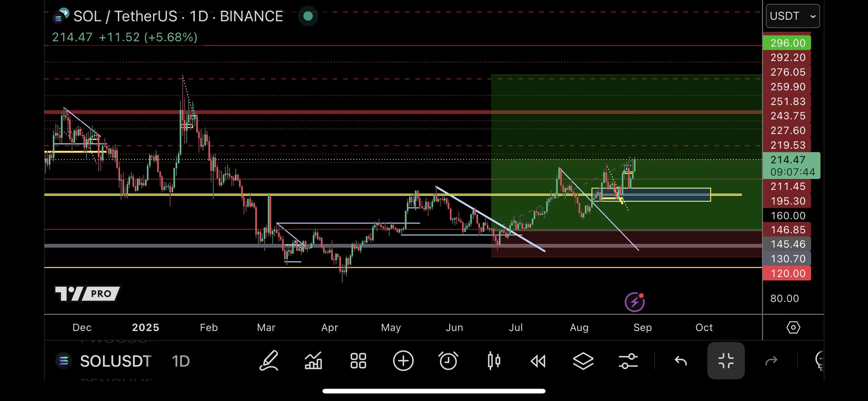This screenshot has height=401, width=868.
Task: Tap the Feb label on time axis
Action: coord(209,327)
